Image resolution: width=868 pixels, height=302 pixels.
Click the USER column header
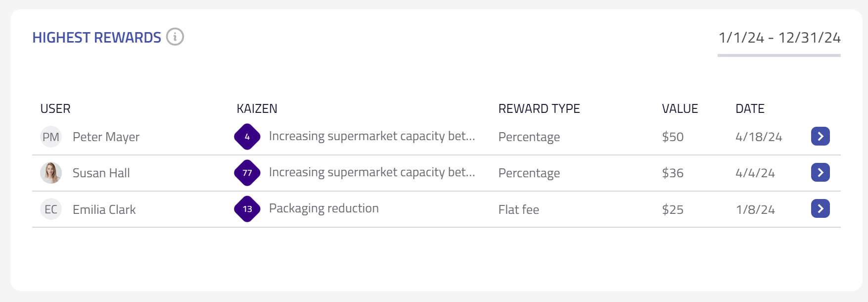(x=55, y=109)
